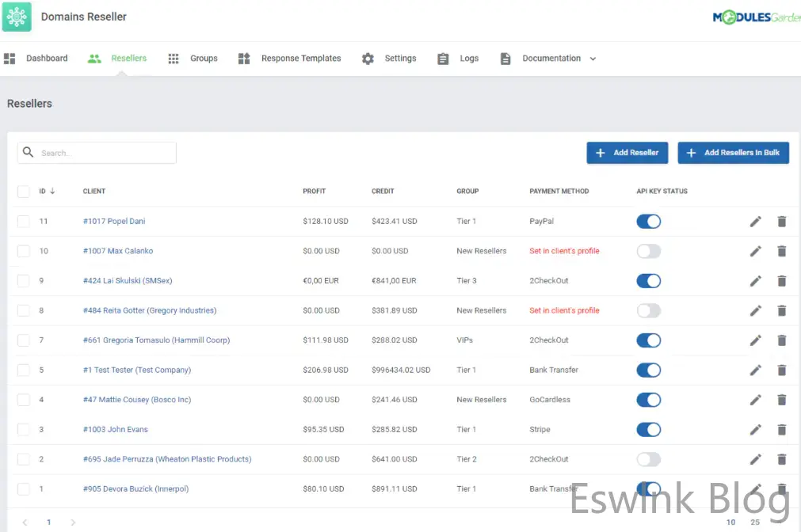This screenshot has height=532, width=801.
Task: Open client link #1003 John Evans
Action: (116, 430)
